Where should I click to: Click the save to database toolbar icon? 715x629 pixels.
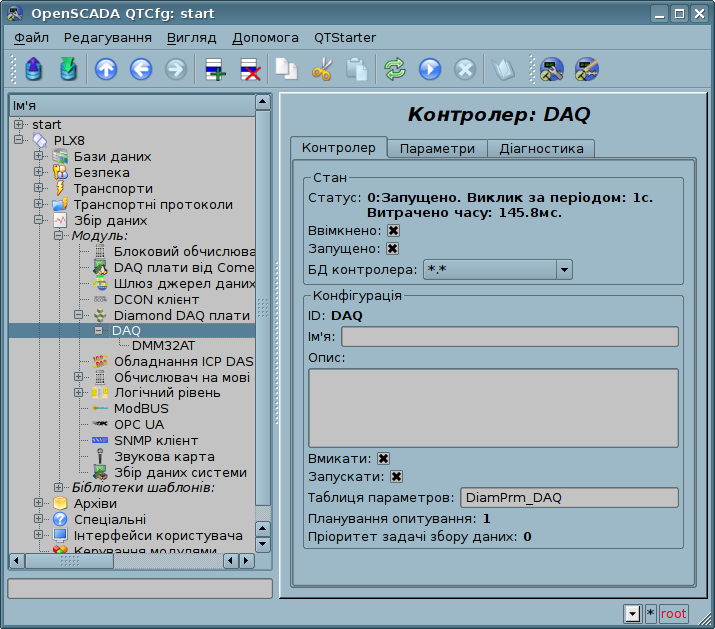click(x=68, y=69)
